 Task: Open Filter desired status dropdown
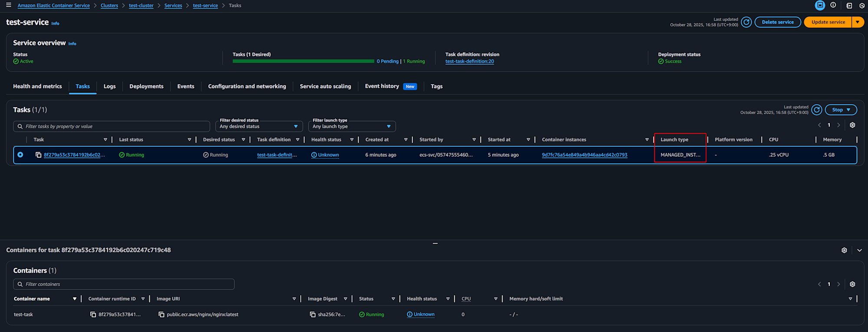pyautogui.click(x=259, y=126)
